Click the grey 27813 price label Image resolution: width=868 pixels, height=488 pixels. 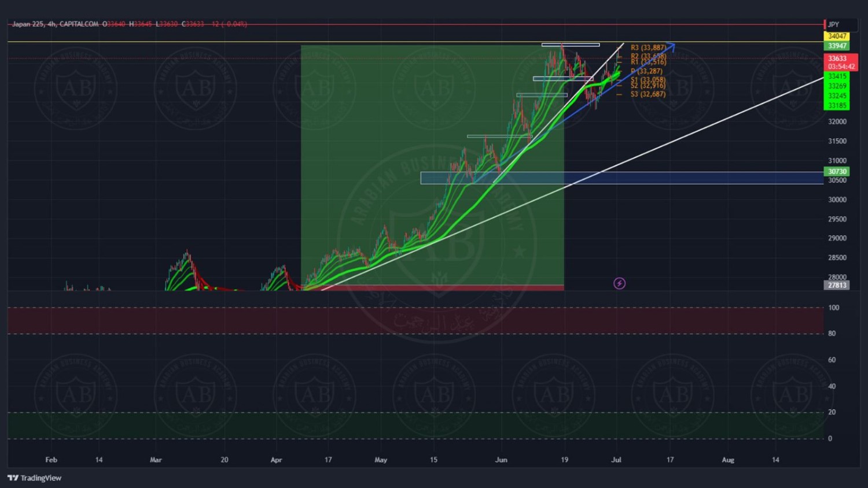pyautogui.click(x=837, y=285)
